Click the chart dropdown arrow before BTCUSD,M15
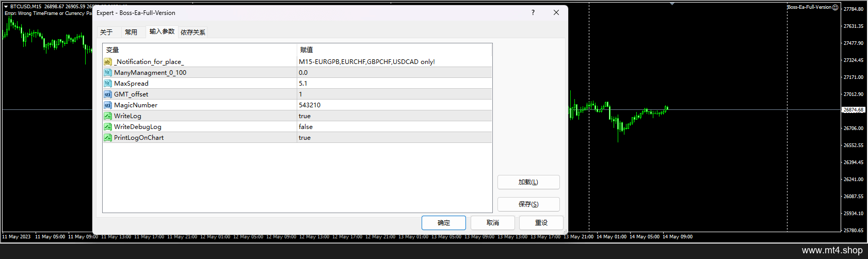 pyautogui.click(x=6, y=7)
